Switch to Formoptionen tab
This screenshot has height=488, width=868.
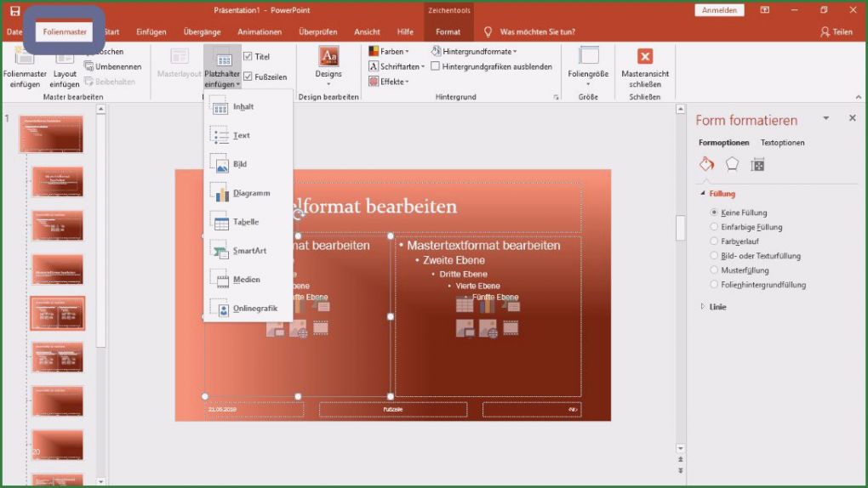point(723,143)
